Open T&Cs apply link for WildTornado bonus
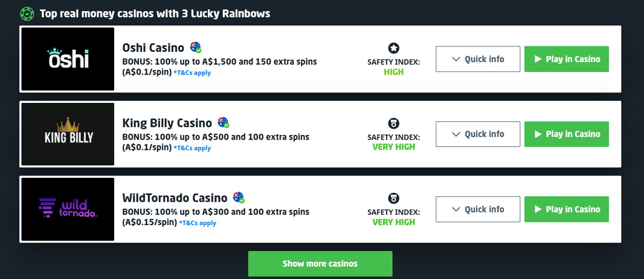The image size is (644, 279). click(197, 223)
